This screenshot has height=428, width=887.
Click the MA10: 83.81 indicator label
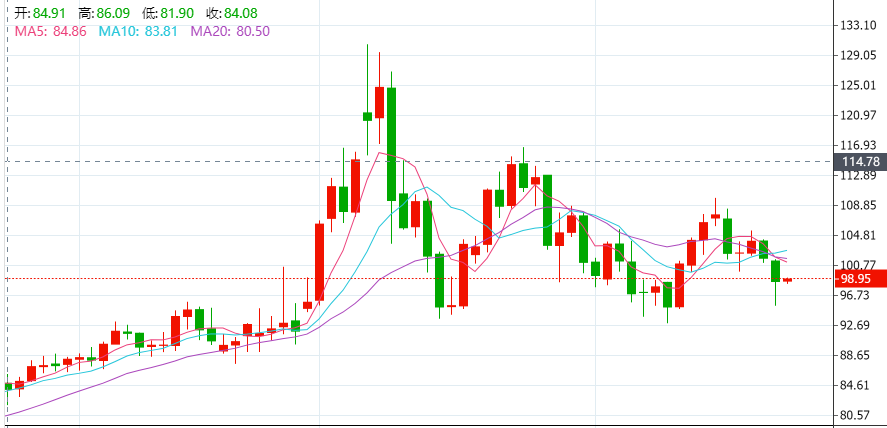coord(139,31)
